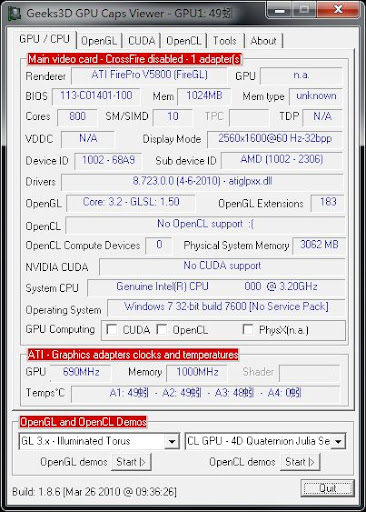
Task: Click the OpenGL and OpenCL Demos header
Action: pos(83,422)
